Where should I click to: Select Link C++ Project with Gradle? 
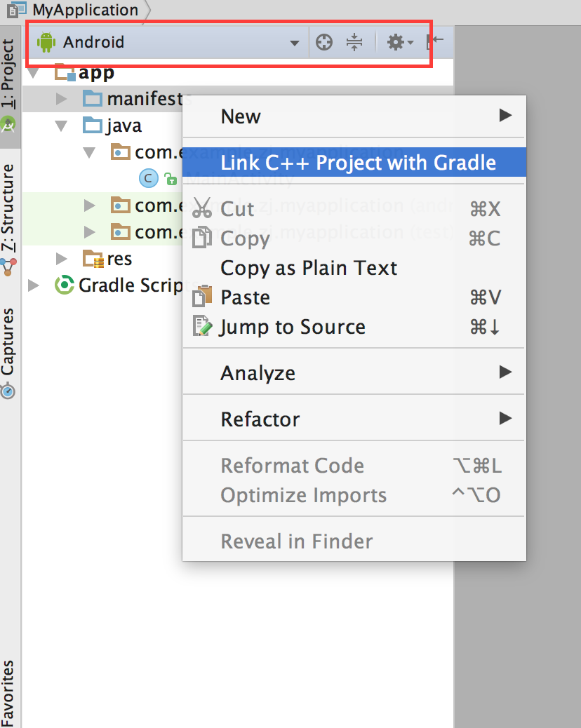pyautogui.click(x=354, y=163)
